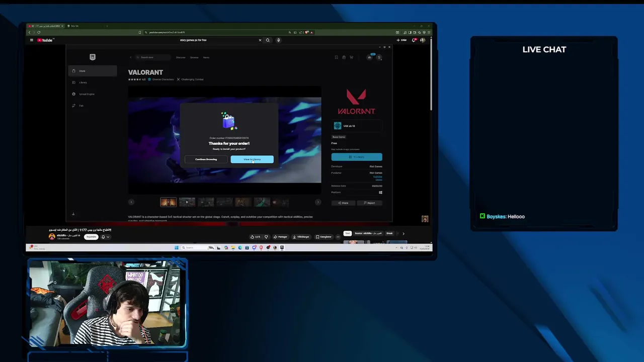Click the YouTube search magnifier button
The height and width of the screenshot is (362, 644).
[x=268, y=40]
